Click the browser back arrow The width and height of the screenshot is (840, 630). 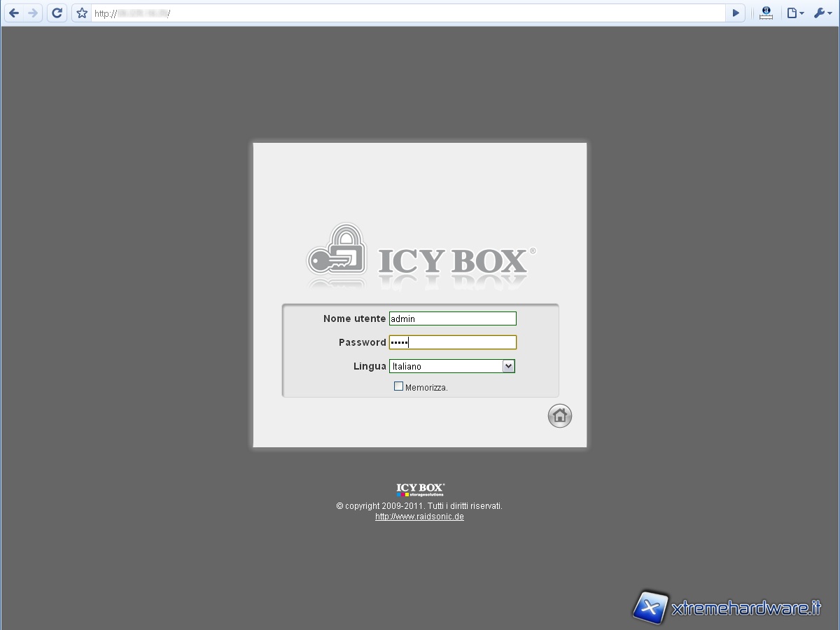point(14,13)
